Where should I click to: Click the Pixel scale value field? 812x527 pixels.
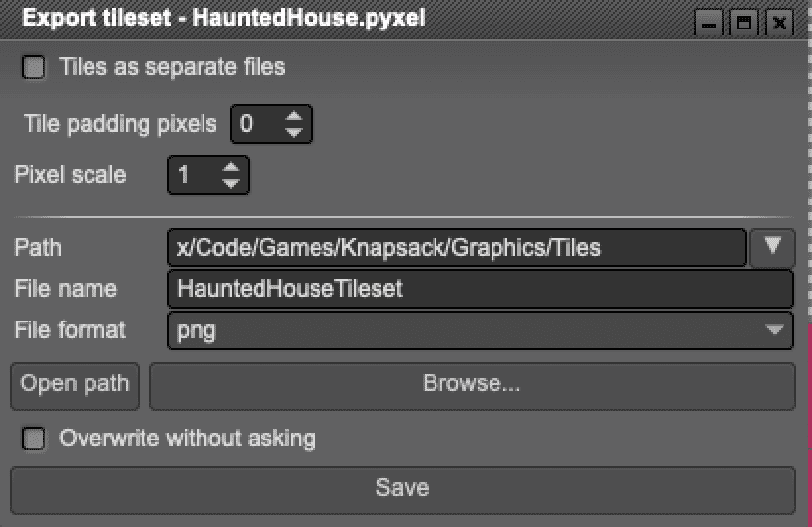pyautogui.click(x=192, y=176)
